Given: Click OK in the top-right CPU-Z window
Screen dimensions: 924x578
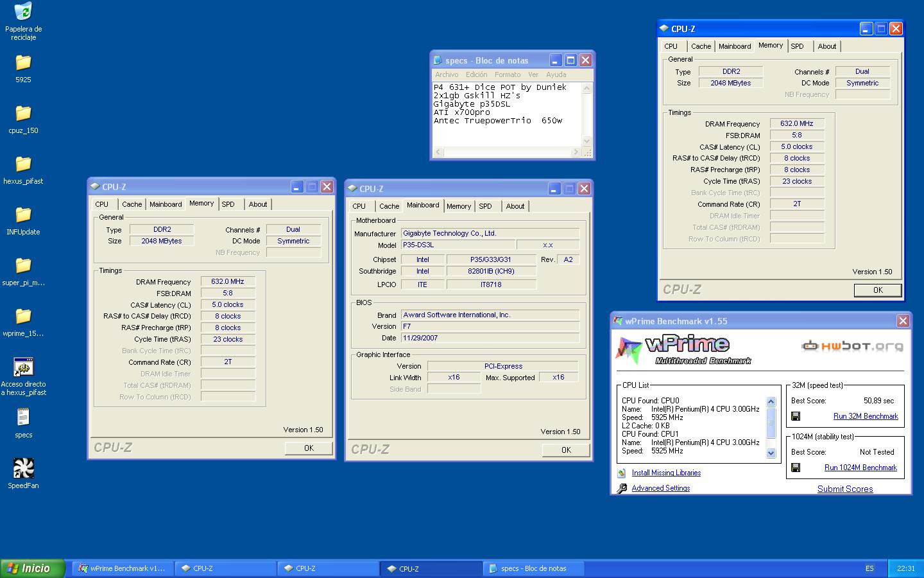Looking at the screenshot, I should [878, 290].
